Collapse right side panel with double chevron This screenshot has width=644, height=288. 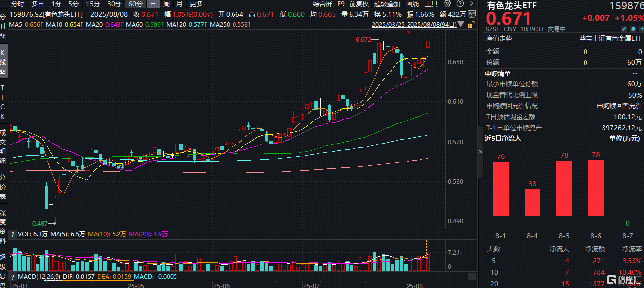click(480, 152)
